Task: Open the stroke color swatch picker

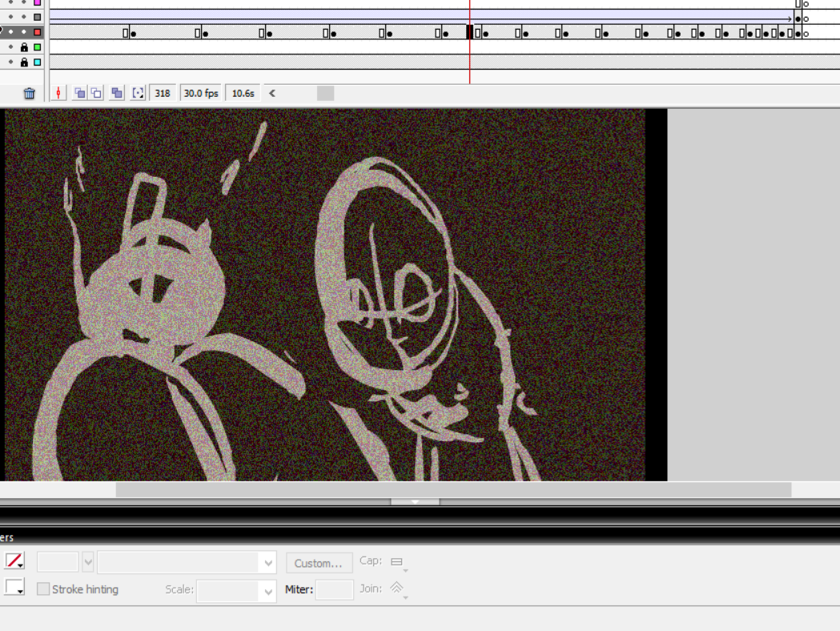Action: coord(14,561)
